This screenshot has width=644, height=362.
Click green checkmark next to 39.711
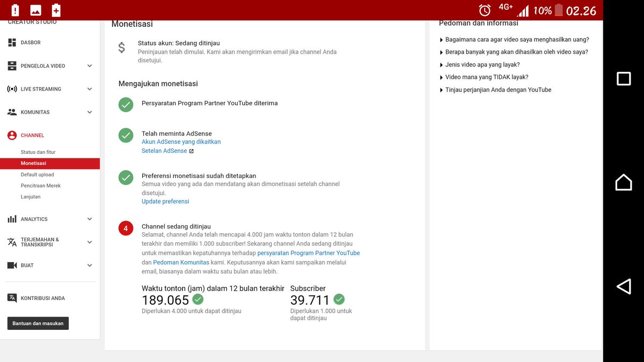[339, 299]
